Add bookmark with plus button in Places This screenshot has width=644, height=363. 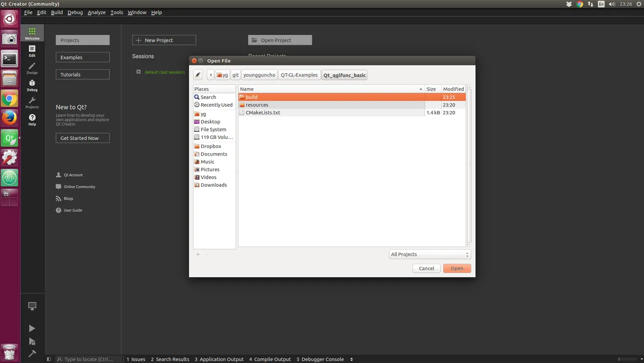coord(198,254)
